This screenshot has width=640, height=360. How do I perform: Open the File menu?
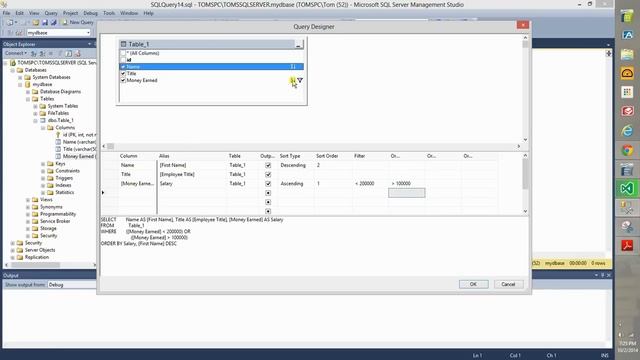coord(7,13)
